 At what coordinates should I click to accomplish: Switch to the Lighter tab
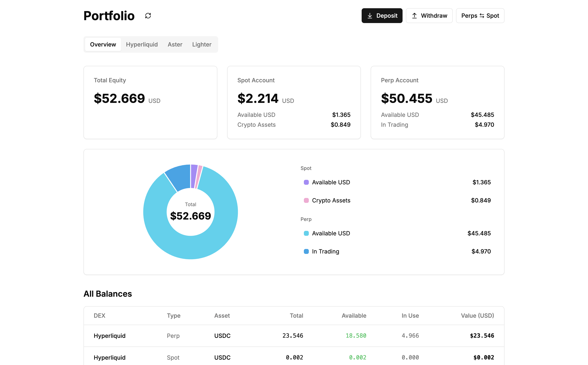202,44
